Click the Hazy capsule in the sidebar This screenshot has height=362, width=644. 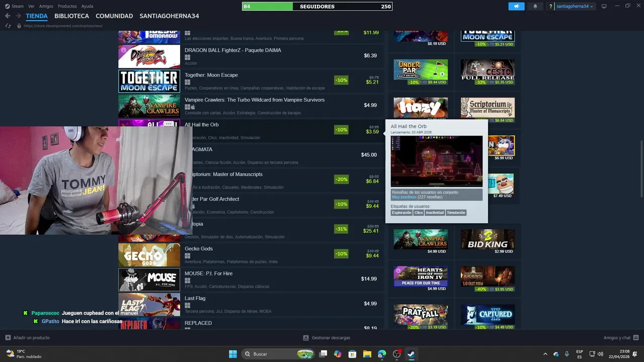pos(421,108)
